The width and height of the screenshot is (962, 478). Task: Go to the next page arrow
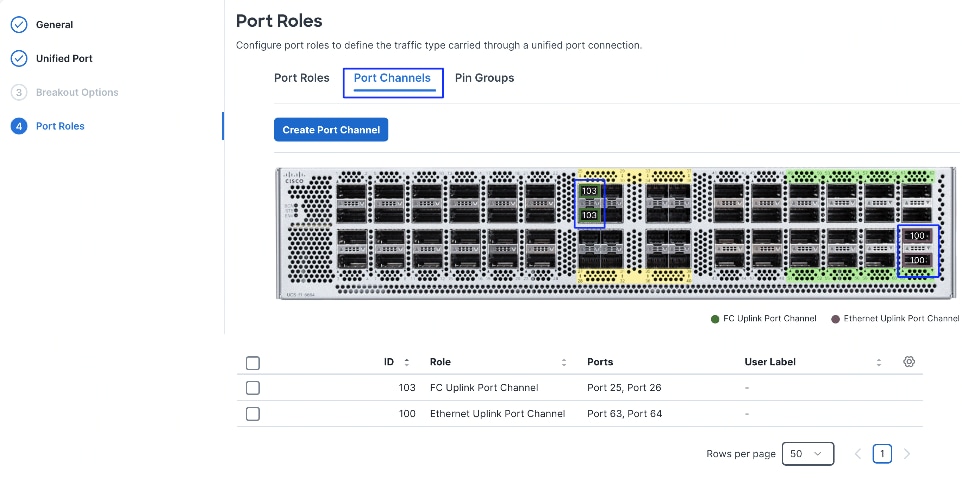pyautogui.click(x=907, y=454)
